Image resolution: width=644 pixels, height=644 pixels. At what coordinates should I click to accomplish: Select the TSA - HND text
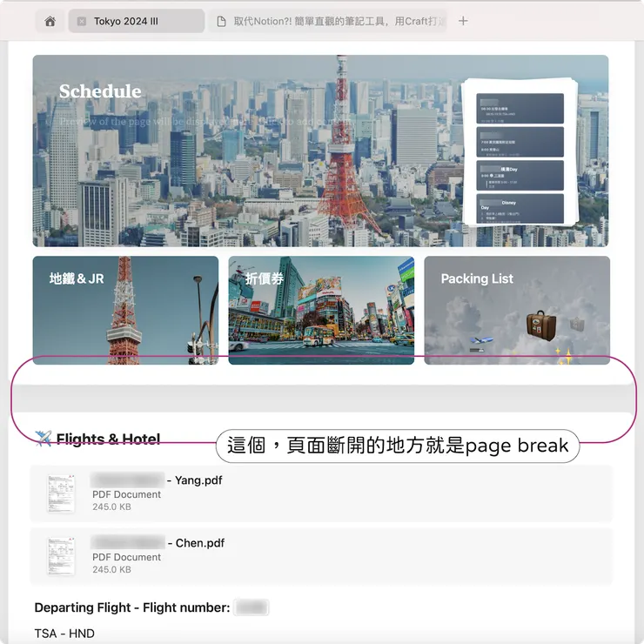[x=64, y=634]
